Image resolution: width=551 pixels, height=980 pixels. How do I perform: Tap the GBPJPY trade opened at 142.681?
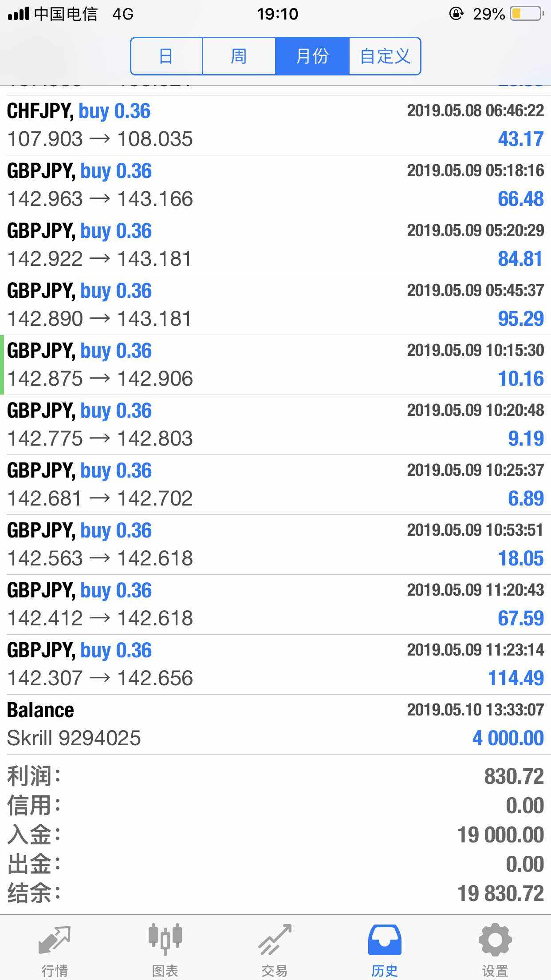(x=275, y=485)
